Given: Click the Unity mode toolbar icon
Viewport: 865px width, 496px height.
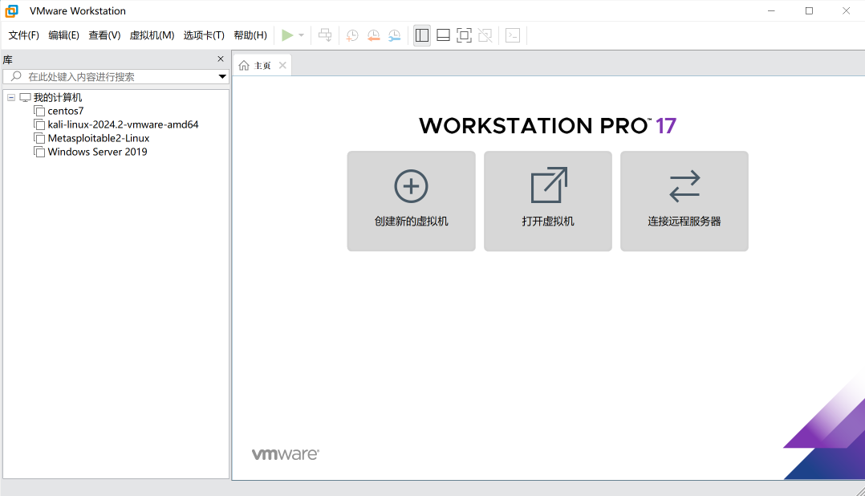Looking at the screenshot, I should 485,35.
